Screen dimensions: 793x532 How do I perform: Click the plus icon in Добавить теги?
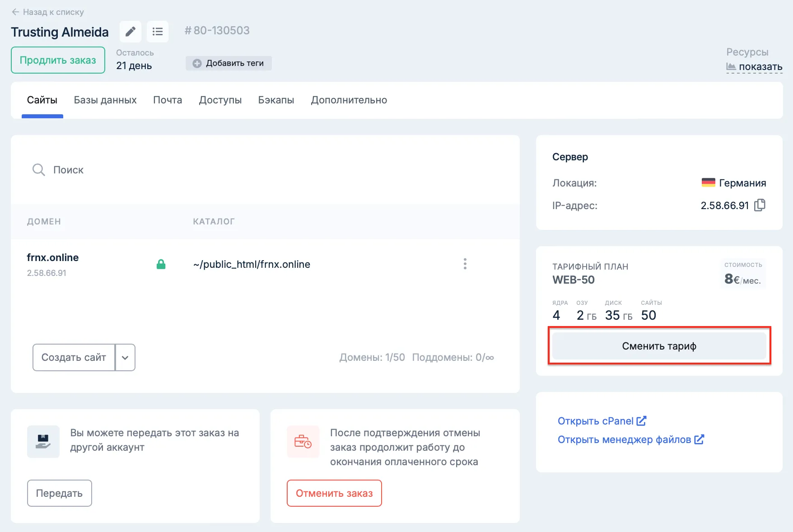point(197,64)
